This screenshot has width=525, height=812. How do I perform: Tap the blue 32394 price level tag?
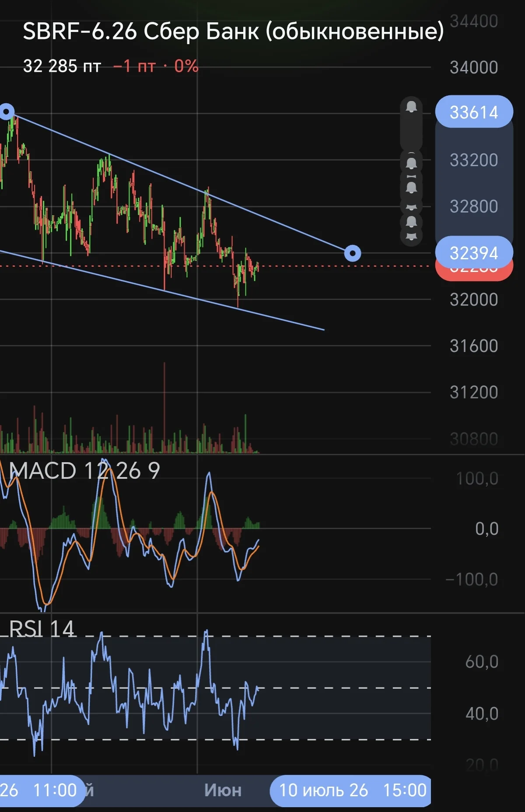pos(474,252)
